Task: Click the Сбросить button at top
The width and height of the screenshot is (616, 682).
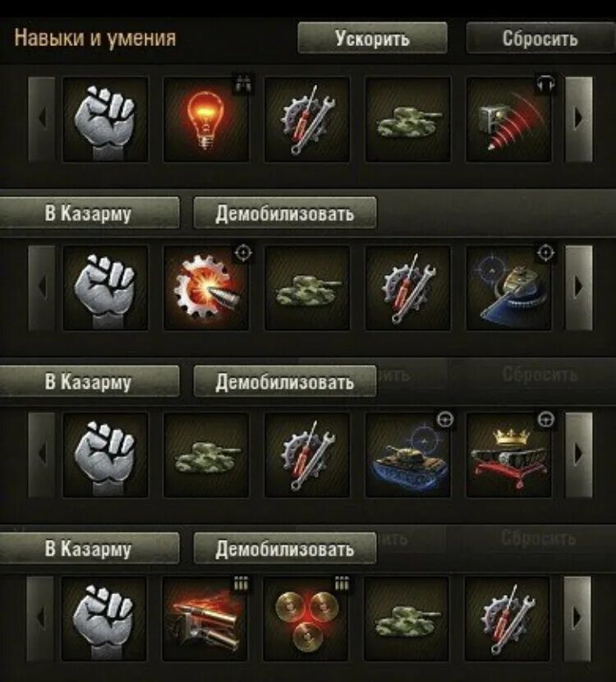Action: (540, 39)
